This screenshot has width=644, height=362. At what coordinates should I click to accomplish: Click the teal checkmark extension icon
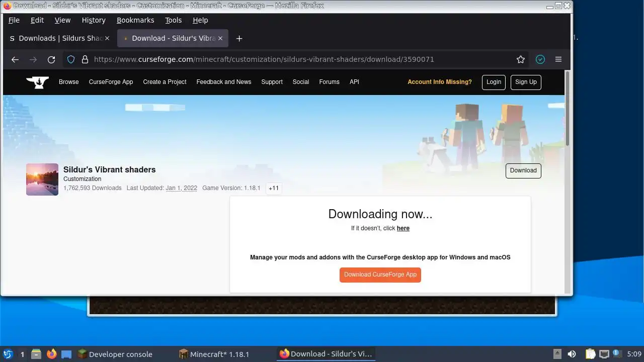[540, 59]
